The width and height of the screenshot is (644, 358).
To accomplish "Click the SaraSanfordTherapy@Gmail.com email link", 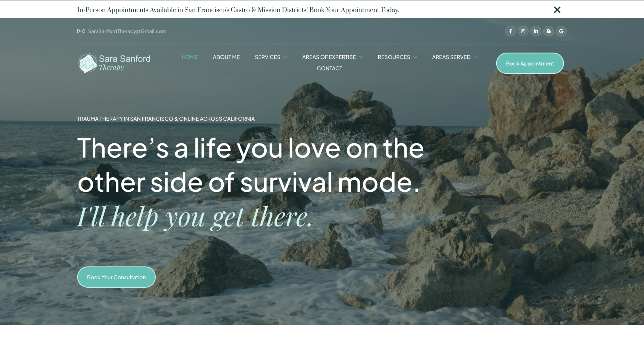I will 127,31.
